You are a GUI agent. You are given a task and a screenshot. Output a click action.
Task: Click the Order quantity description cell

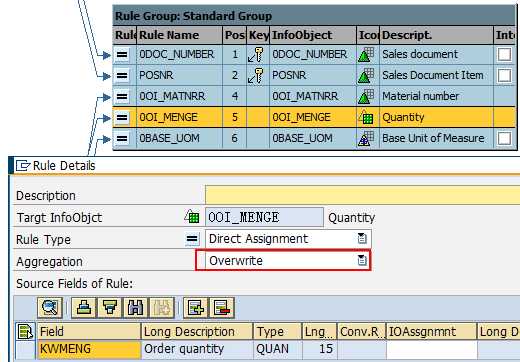(x=197, y=349)
